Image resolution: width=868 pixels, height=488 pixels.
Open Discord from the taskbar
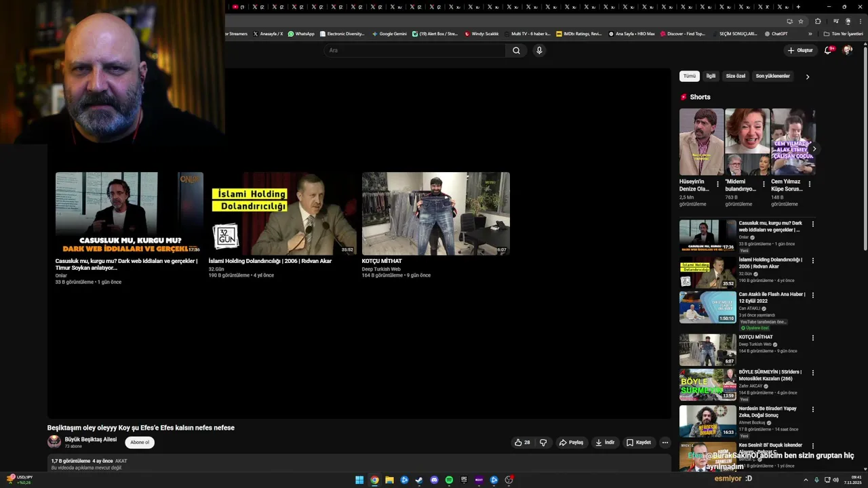coord(434,480)
